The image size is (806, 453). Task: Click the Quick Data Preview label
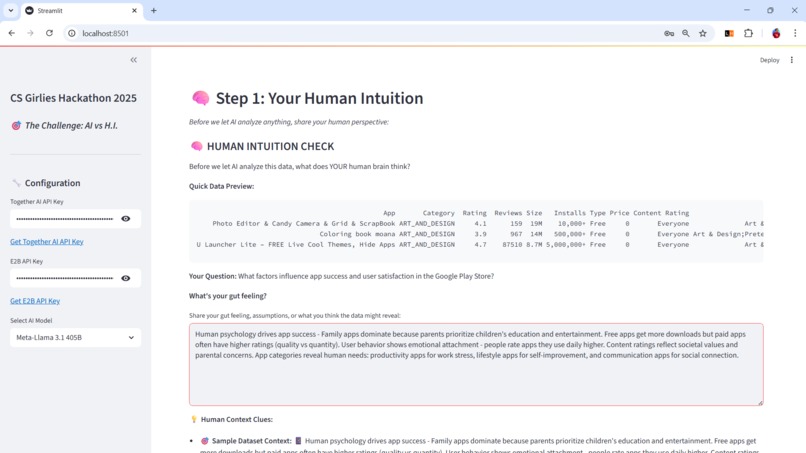pos(222,186)
